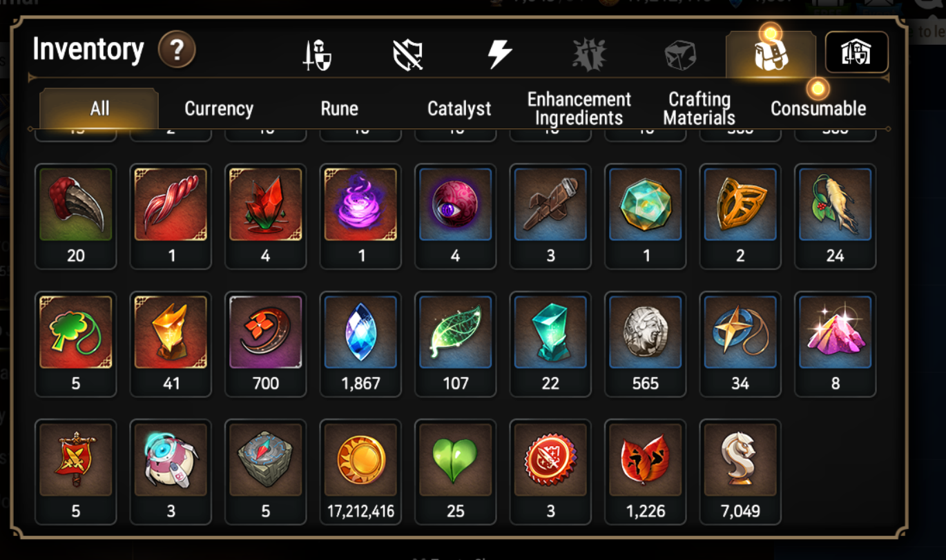This screenshot has height=560, width=946.
Task: Select the purple flame item
Action: [360, 216]
